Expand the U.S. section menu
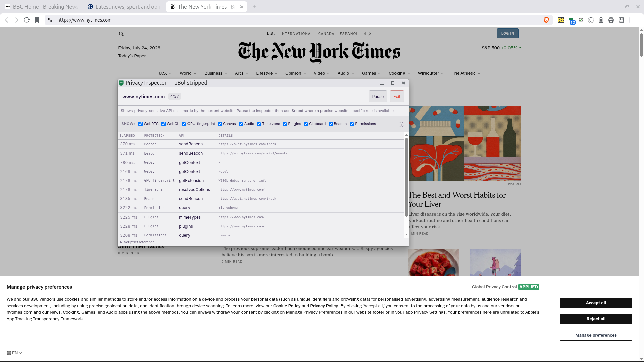This screenshot has width=644, height=362. 165,73
